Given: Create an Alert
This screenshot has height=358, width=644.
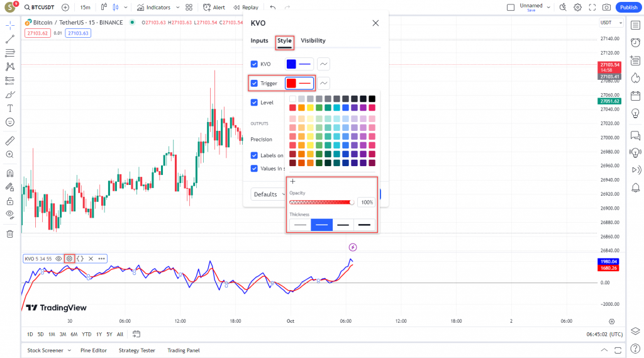Looking at the screenshot, I should tap(214, 8).
